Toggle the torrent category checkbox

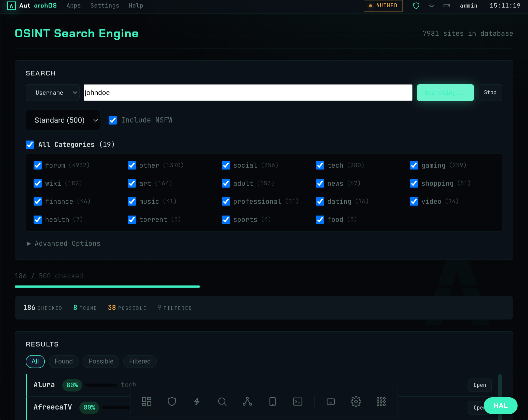click(132, 220)
